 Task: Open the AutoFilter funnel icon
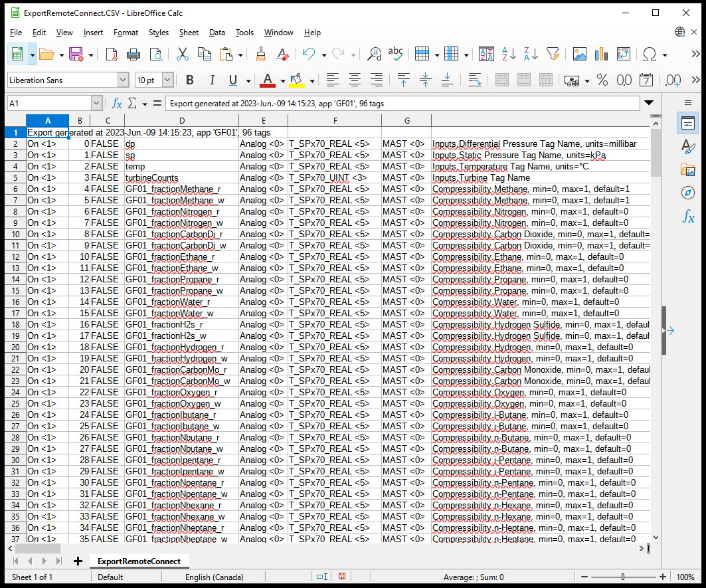point(553,54)
